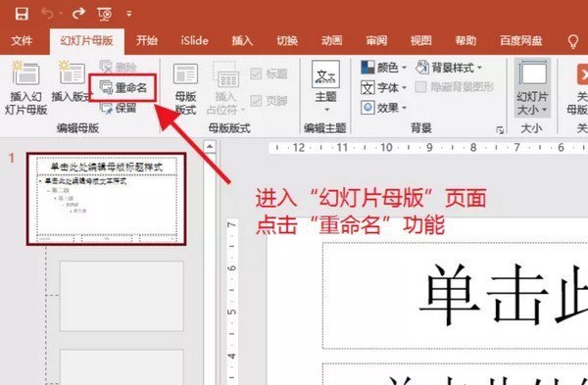
Task: Click the Save icon in quick access toolbar
Action: click(x=22, y=14)
